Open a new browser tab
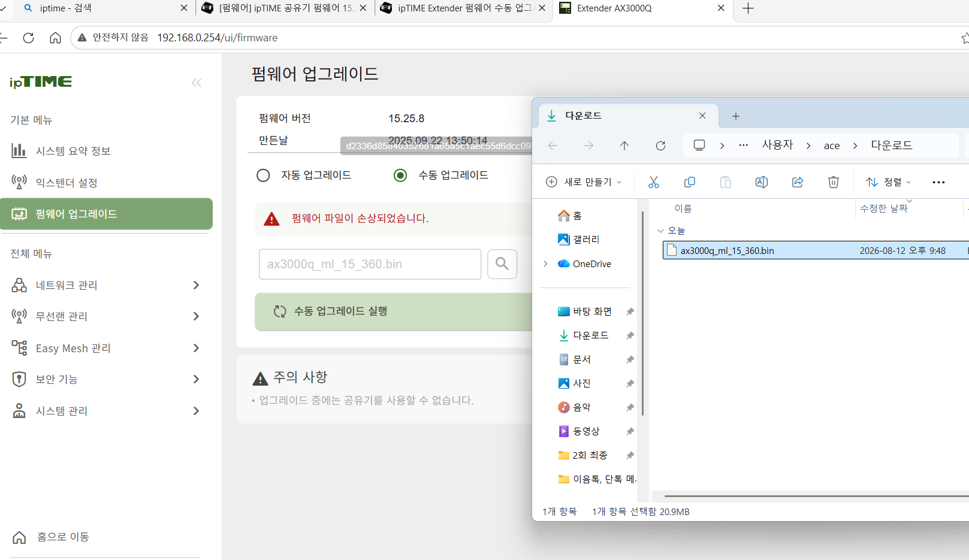The height and width of the screenshot is (560, 969). [748, 8]
